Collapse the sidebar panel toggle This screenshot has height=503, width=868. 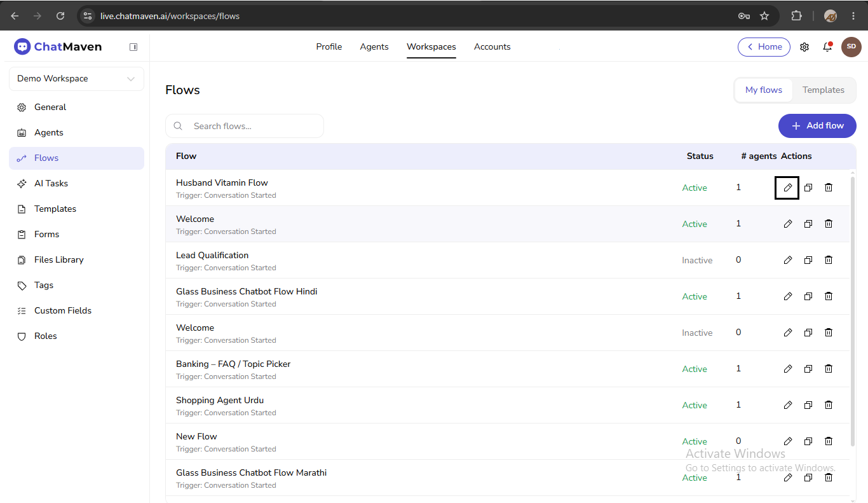click(133, 46)
